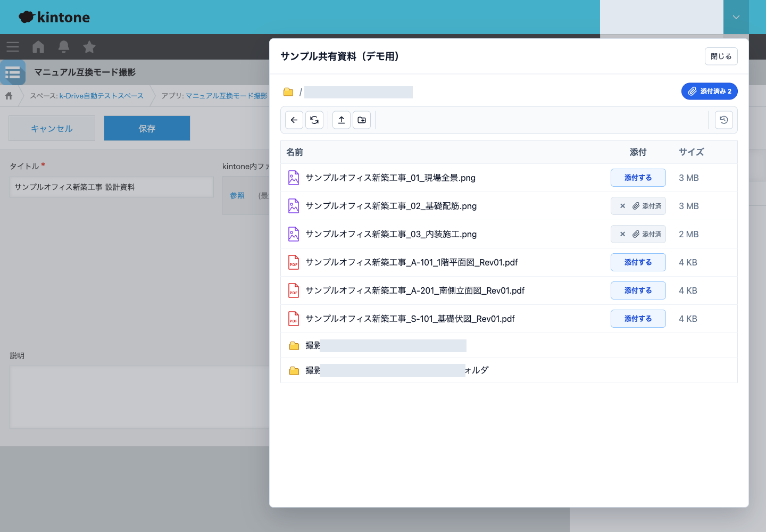Open the notifications bell
Viewport: 766px width, 532px height.
[x=64, y=47]
